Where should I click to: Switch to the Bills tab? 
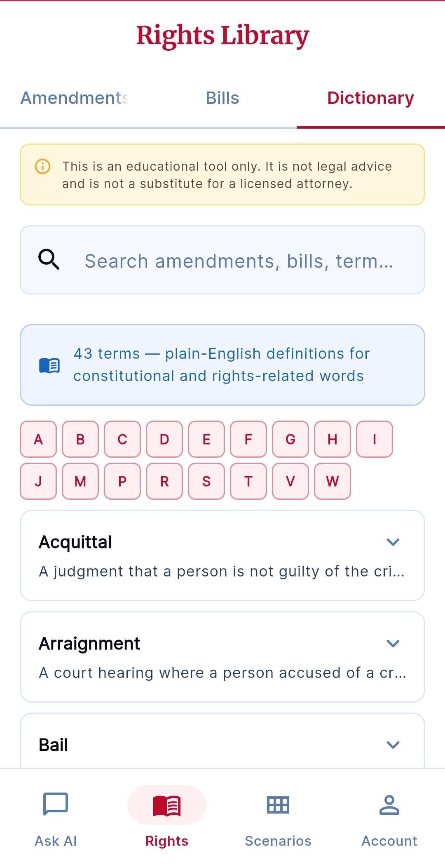click(x=222, y=98)
